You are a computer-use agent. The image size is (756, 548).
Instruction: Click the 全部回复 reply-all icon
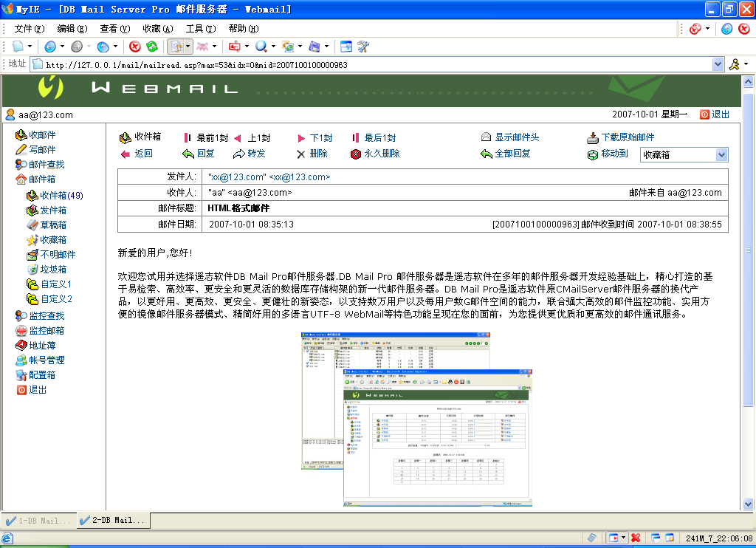pos(486,154)
